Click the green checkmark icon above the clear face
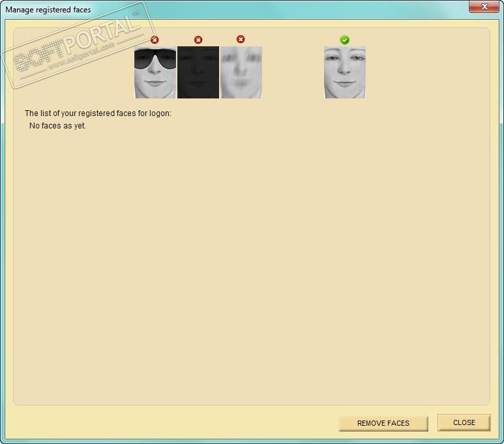Screen dimensions: 504x444 click(344, 40)
